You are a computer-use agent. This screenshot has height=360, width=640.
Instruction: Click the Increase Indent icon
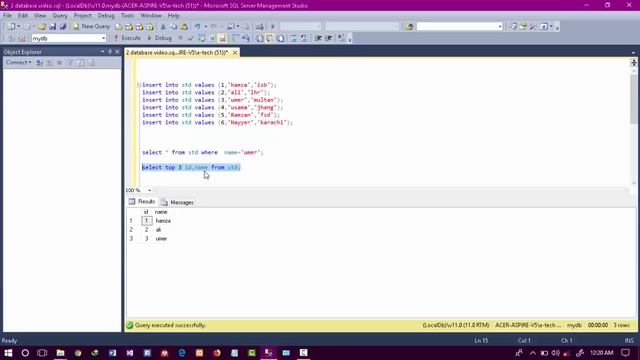(x=329, y=38)
